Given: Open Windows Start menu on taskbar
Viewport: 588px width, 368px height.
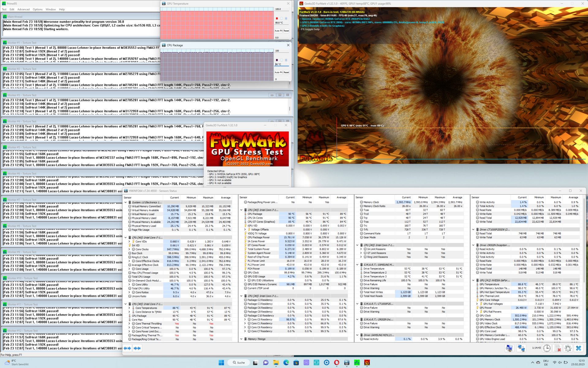Looking at the screenshot, I should [221, 362].
